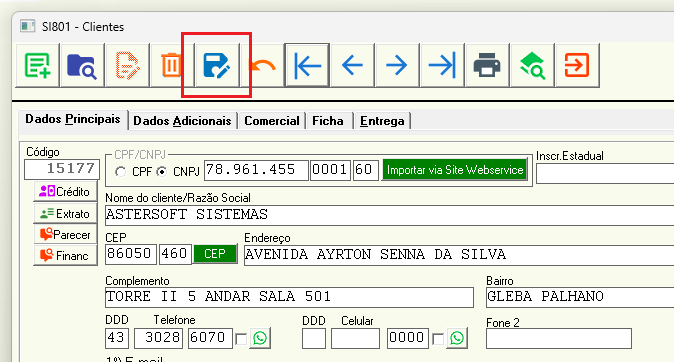Check the WhatsApp box beside Celular
The image size is (674, 362).
tap(438, 339)
